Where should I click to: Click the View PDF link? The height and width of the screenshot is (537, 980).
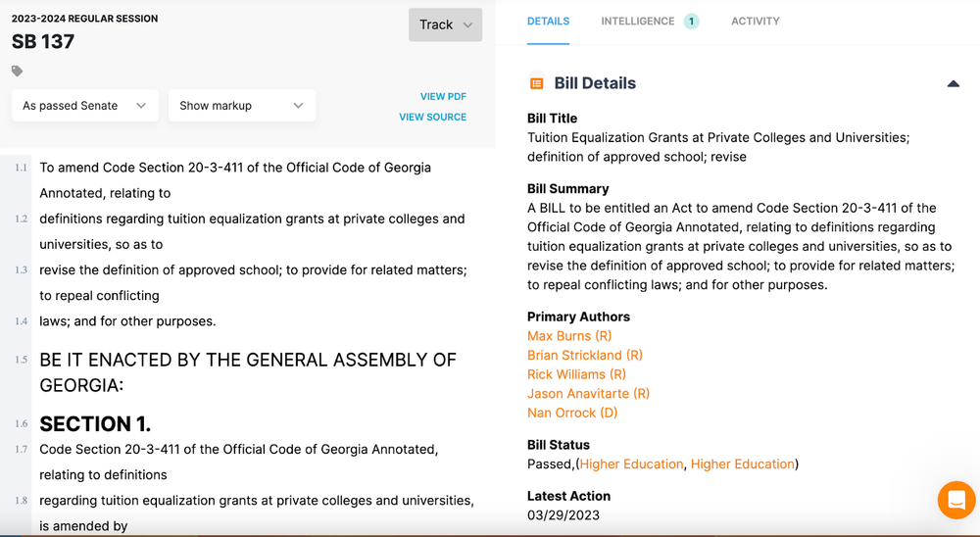point(443,97)
